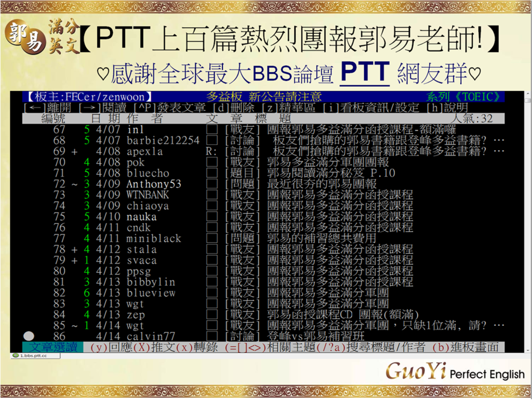Click the 人氣:32 popularity counter
The height and width of the screenshot is (400, 532).
471,118
